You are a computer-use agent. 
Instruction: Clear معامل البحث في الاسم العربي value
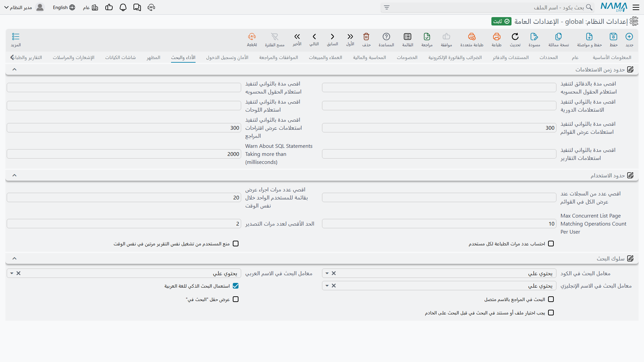pyautogui.click(x=18, y=274)
